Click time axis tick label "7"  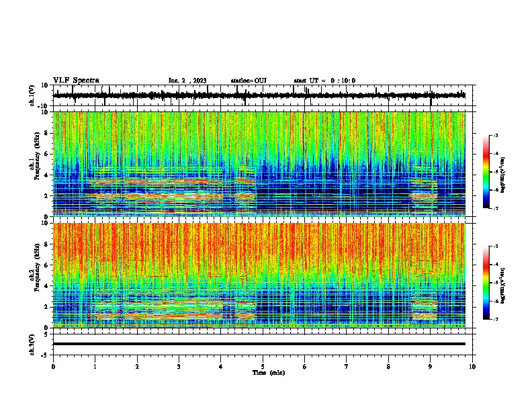tap(347, 366)
